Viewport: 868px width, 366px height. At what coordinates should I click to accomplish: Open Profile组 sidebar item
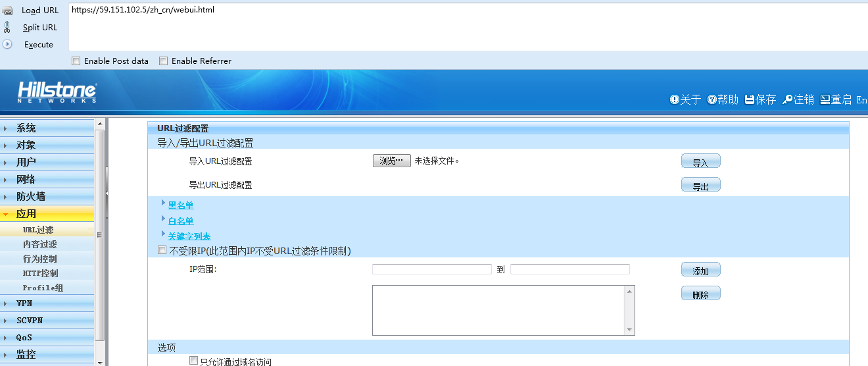[47, 288]
